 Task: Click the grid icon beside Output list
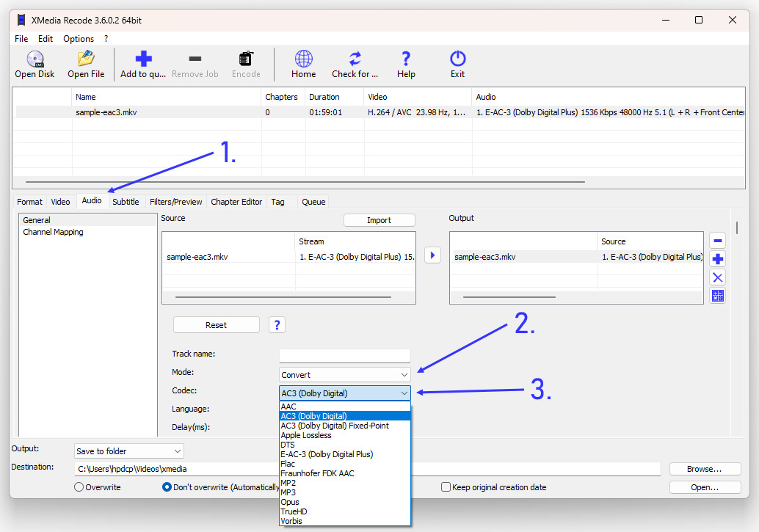click(x=717, y=296)
